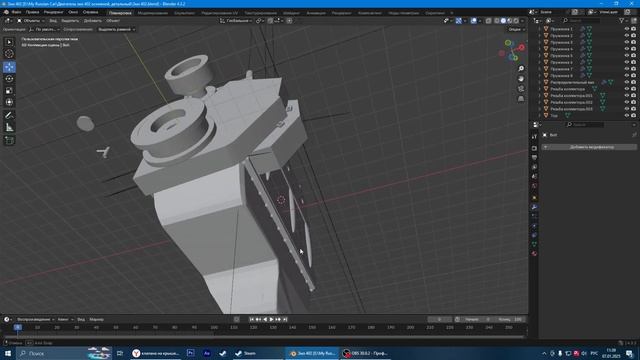Hide Распределительный вал with its eye icon
Image resolution: width=640 pixels, height=360 pixels.
(627, 82)
